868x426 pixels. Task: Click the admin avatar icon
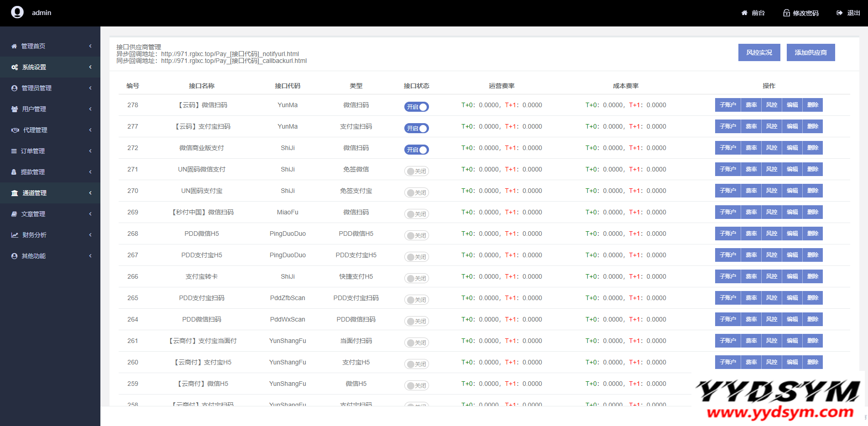click(x=17, y=12)
